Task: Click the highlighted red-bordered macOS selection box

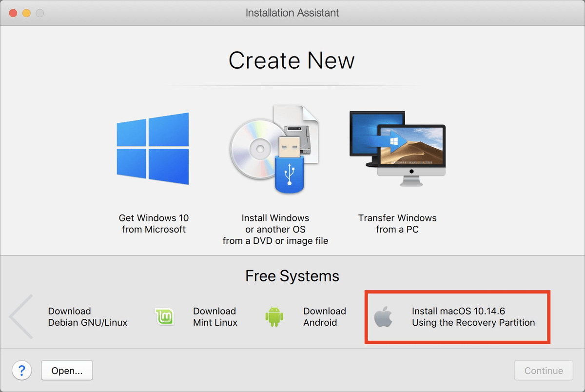Action: (457, 316)
